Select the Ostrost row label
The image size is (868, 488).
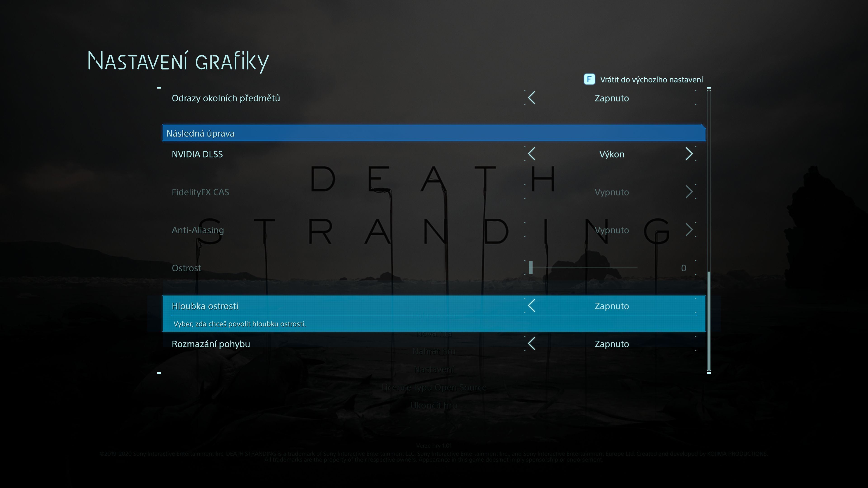point(186,268)
